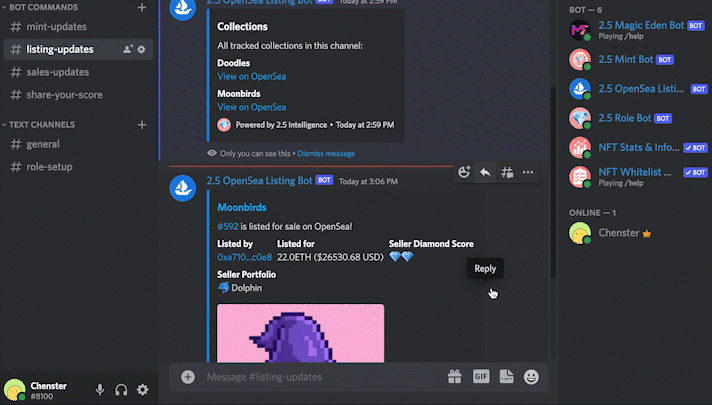Open the #592 token link

227,226
